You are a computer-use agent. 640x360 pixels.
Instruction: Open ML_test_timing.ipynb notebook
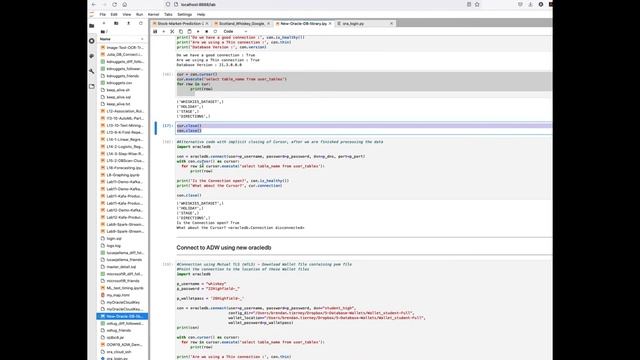click(122, 288)
